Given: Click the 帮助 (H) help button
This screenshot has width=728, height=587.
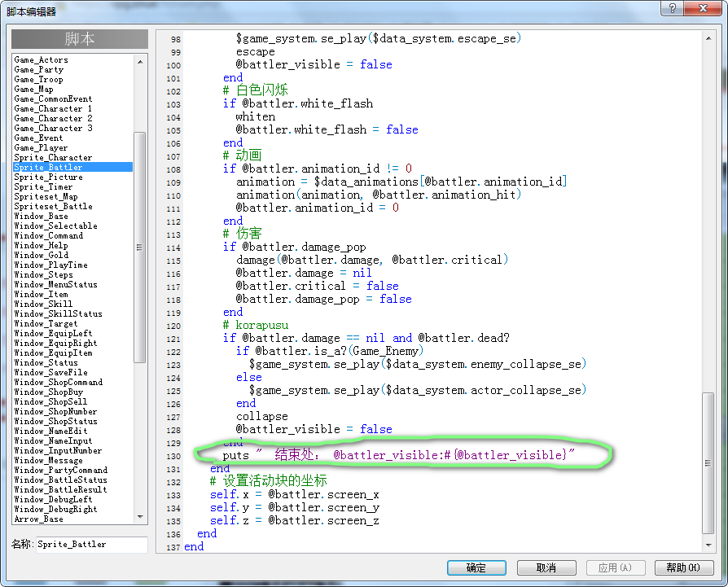Looking at the screenshot, I should click(684, 567).
